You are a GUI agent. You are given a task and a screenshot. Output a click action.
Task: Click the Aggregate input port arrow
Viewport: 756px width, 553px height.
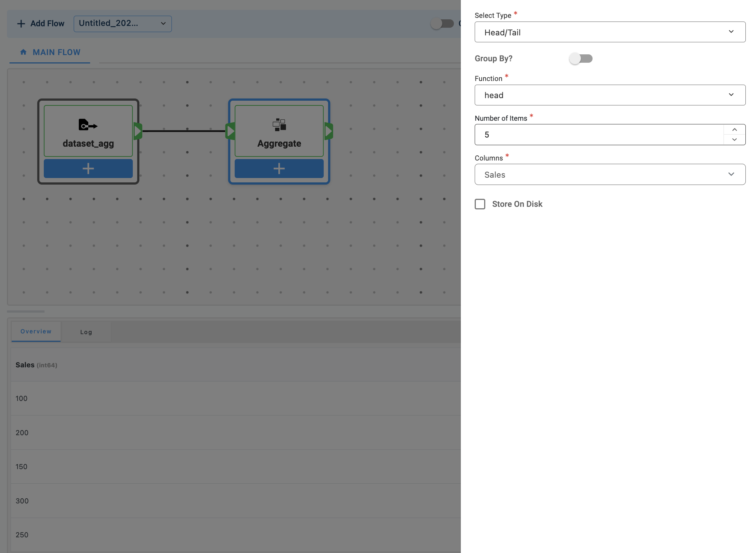[x=230, y=131]
